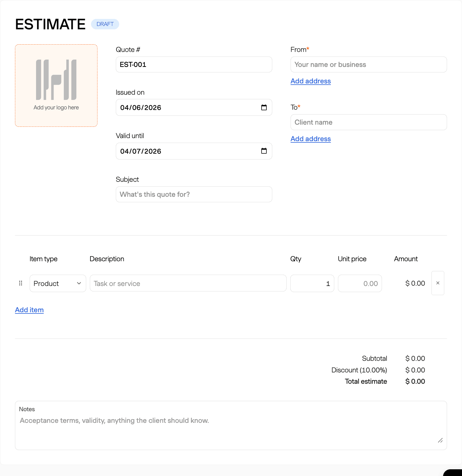Screen dimensions: 462x476
Task: Click the Quote # field EST-001
Action: [x=194, y=64]
